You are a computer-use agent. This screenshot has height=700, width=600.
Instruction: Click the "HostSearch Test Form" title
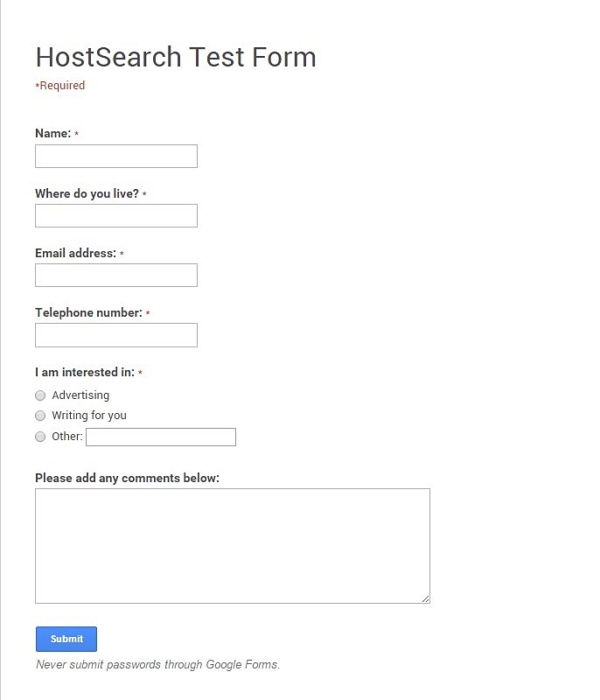(175, 58)
